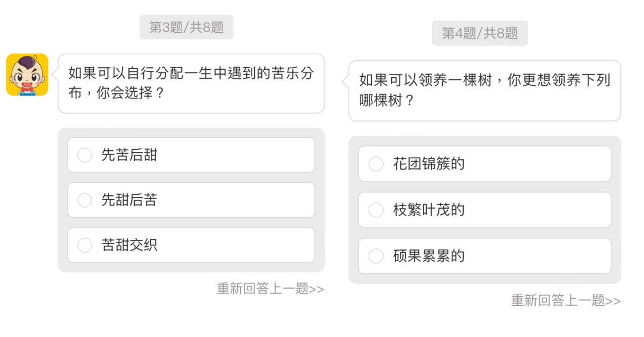Select the 先甜后苦 radio button

pos(85,200)
